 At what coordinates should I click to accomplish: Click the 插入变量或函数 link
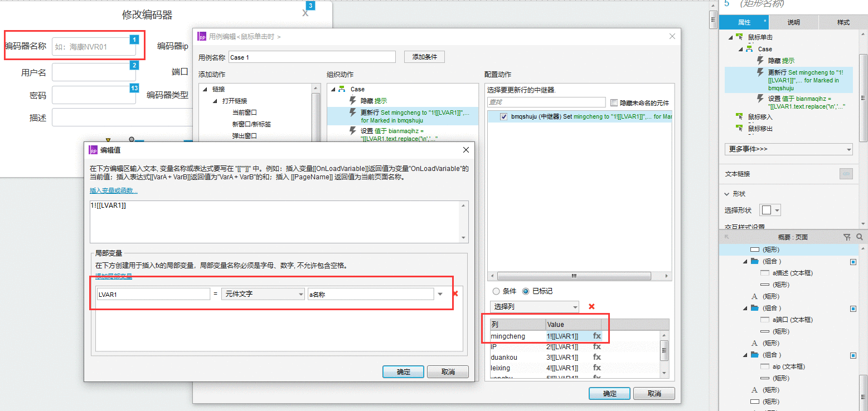114,190
